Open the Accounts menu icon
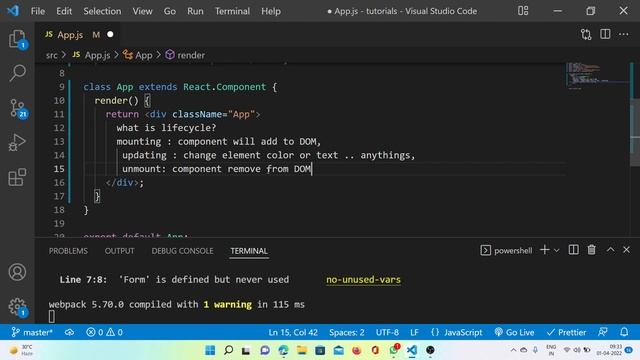Screen dimensions: 640x360 tap(17, 272)
